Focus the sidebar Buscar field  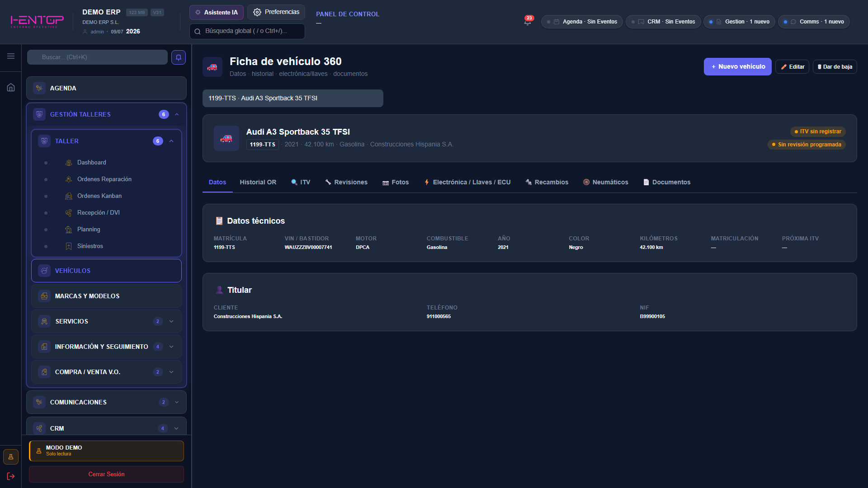point(97,57)
